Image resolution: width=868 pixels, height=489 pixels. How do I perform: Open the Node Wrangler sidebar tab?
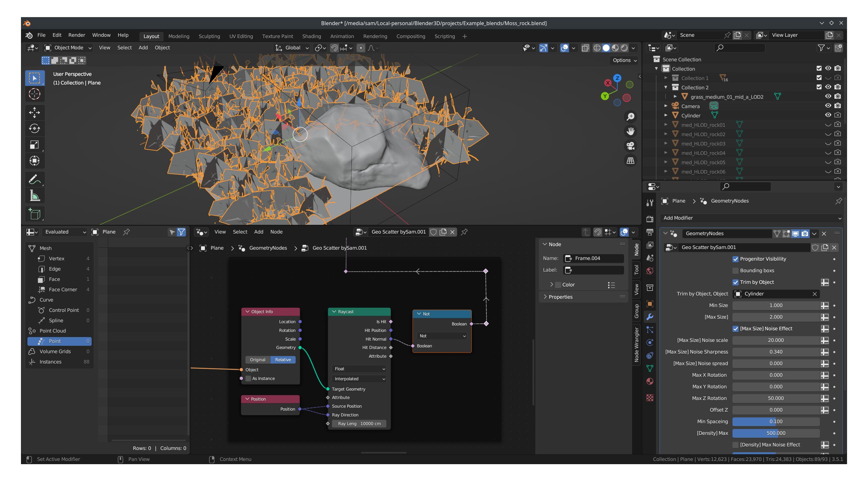(636, 344)
